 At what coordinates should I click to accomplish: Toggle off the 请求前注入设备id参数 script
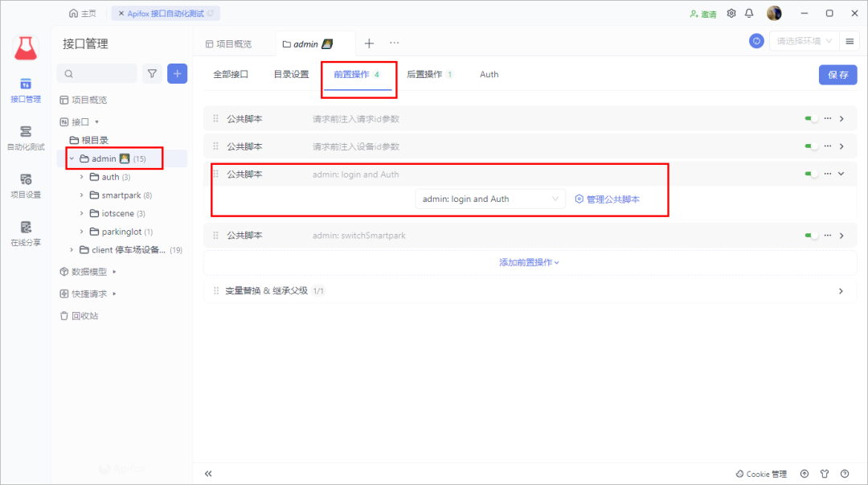tap(811, 146)
